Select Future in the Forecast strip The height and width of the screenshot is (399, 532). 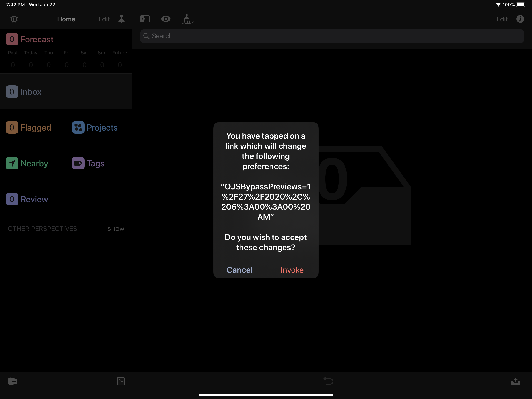tap(120, 59)
